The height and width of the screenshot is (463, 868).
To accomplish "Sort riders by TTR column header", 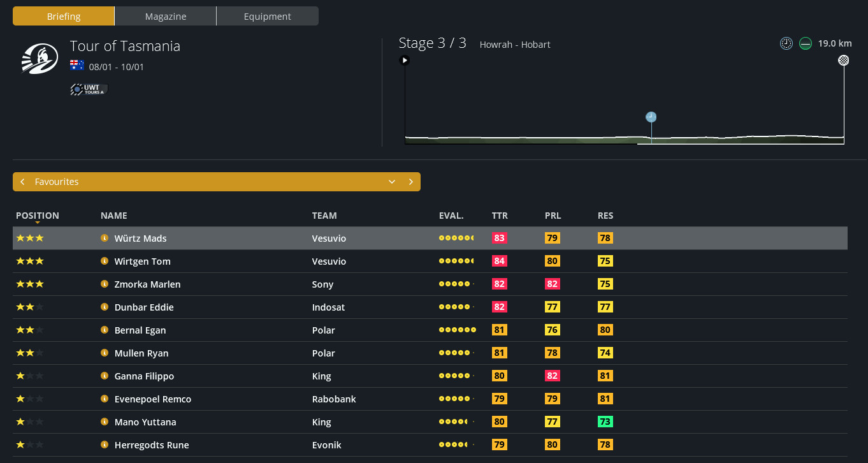I will click(x=500, y=216).
